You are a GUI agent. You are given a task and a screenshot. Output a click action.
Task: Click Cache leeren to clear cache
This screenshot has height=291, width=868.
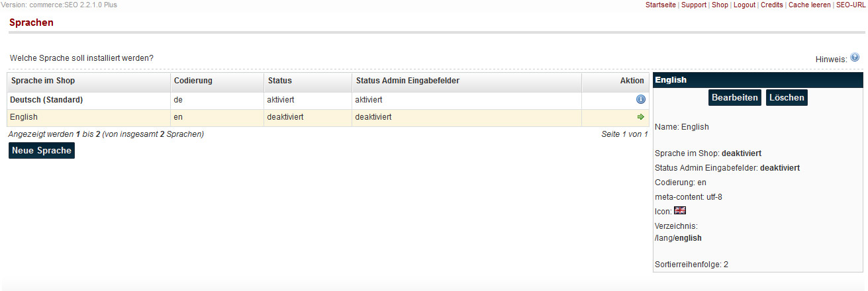(x=810, y=5)
